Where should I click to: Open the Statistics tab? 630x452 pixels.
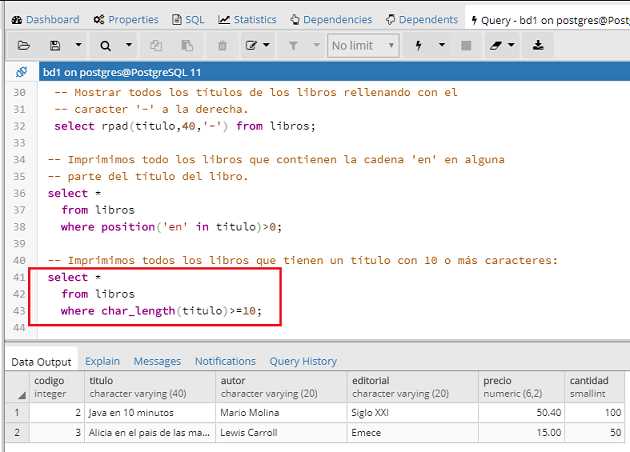click(247, 20)
